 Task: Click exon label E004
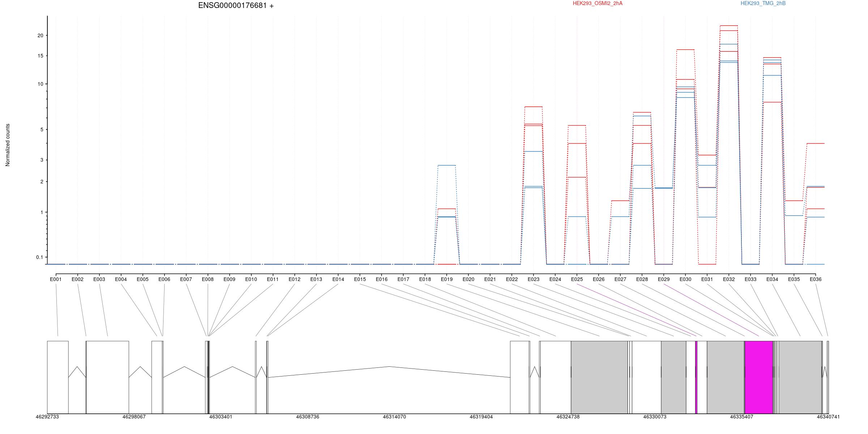pos(121,279)
